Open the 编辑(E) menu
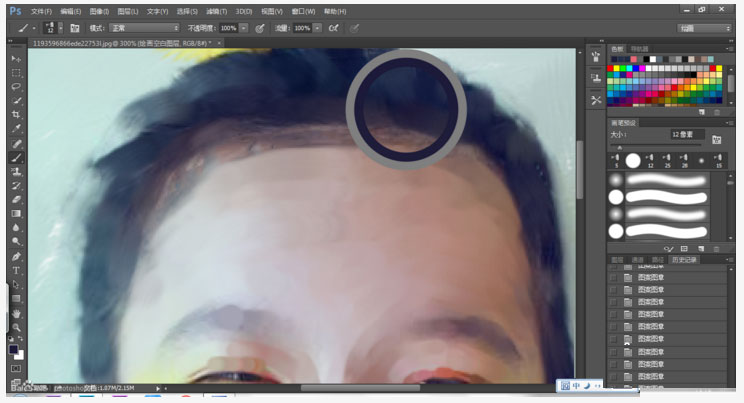 (71, 11)
